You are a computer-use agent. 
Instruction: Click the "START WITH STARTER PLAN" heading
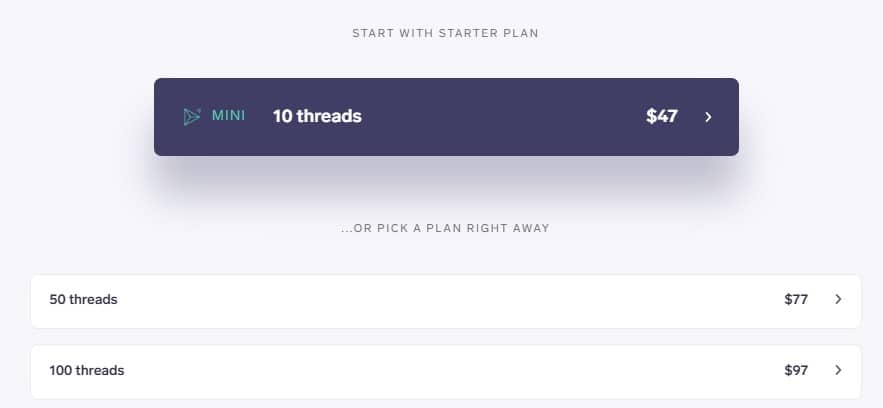point(445,33)
